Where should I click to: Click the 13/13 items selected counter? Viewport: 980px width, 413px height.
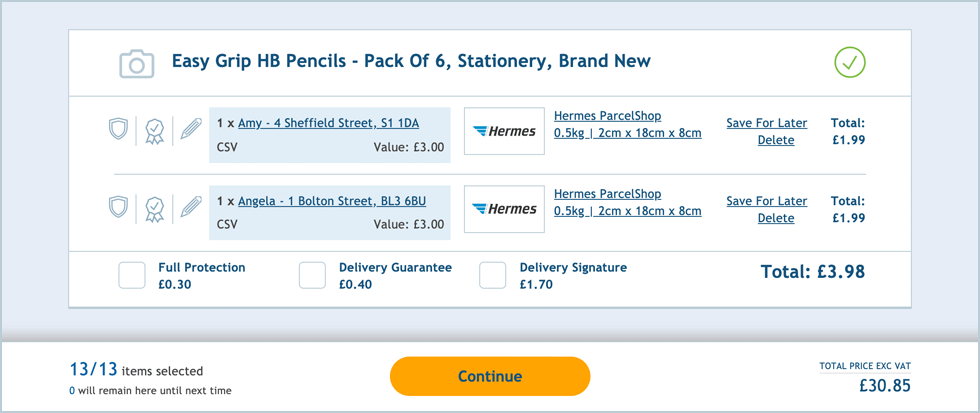pos(136,370)
